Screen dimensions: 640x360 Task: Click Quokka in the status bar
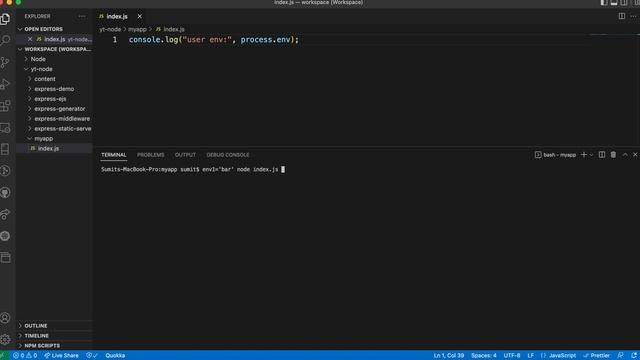click(115, 356)
